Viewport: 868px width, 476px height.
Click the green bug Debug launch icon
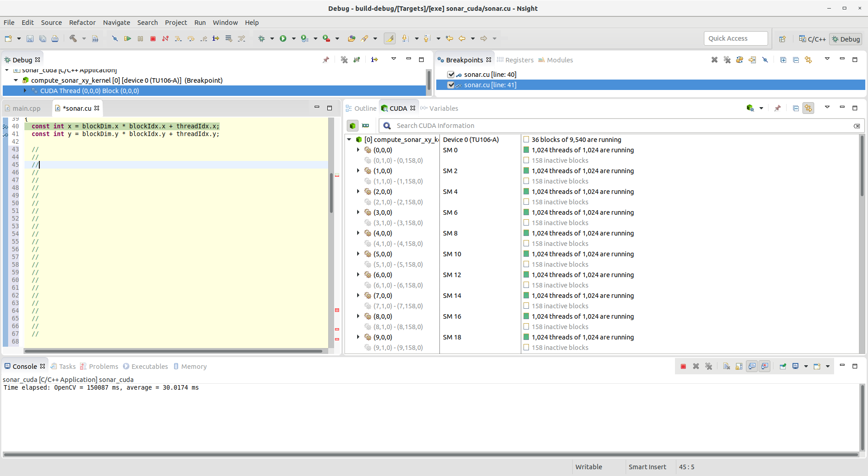(261, 39)
